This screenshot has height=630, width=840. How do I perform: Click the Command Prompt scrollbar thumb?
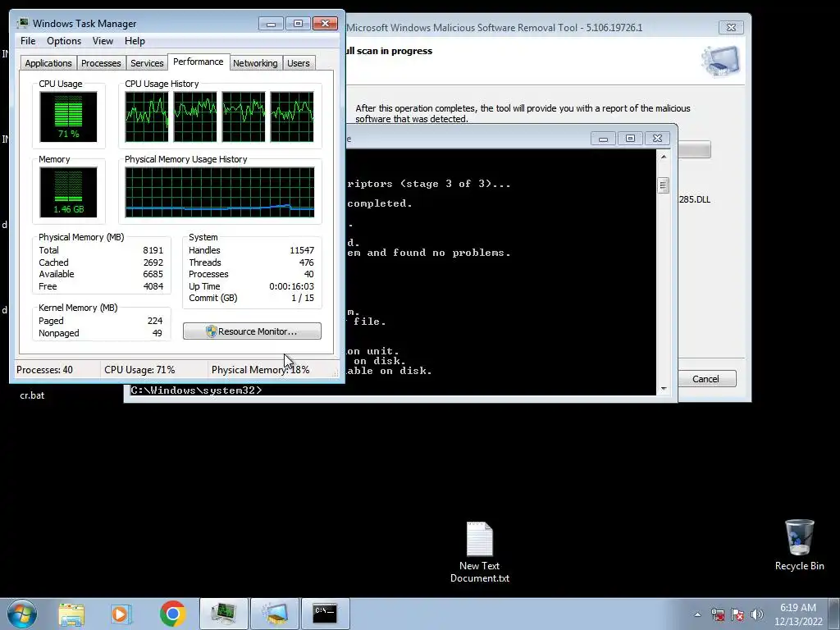[663, 185]
